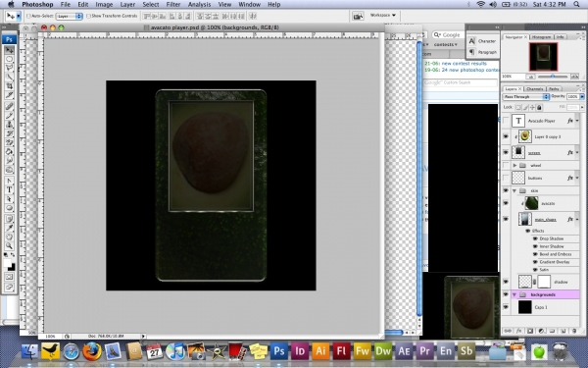588x368 pixels.
Task: Select the Magic Wand tool
Action: (10, 77)
